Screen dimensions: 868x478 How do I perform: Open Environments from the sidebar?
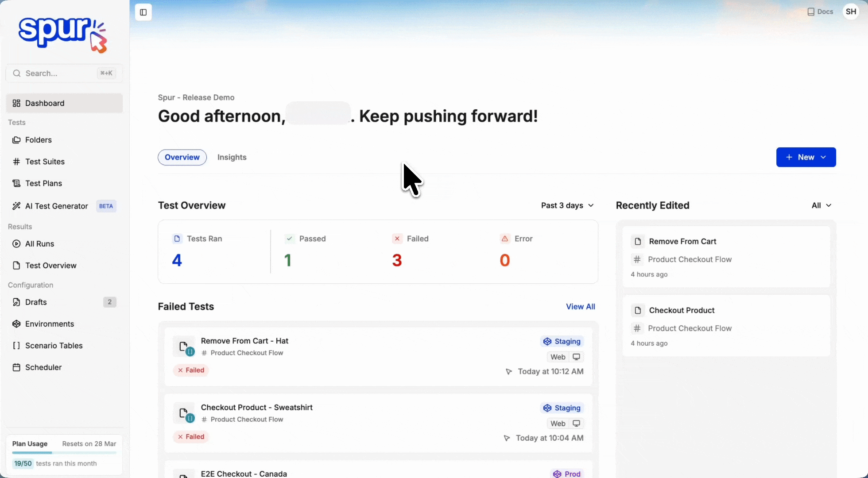click(x=49, y=324)
